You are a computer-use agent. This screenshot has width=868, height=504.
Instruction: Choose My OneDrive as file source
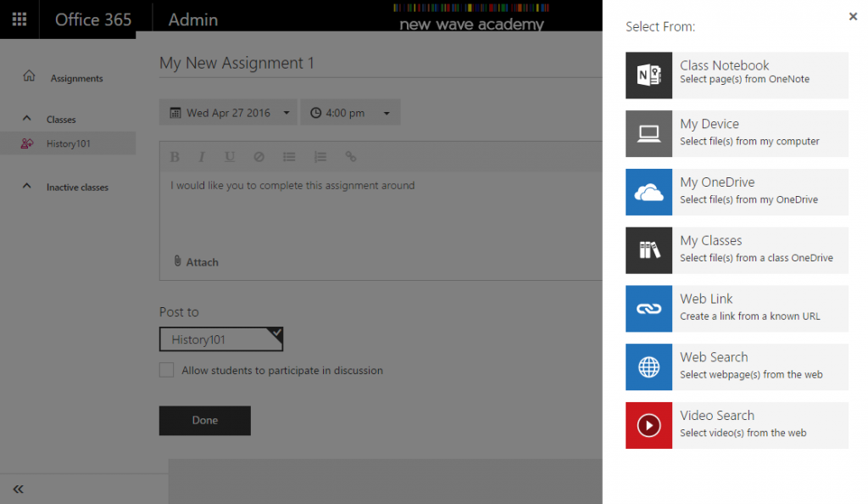point(736,192)
